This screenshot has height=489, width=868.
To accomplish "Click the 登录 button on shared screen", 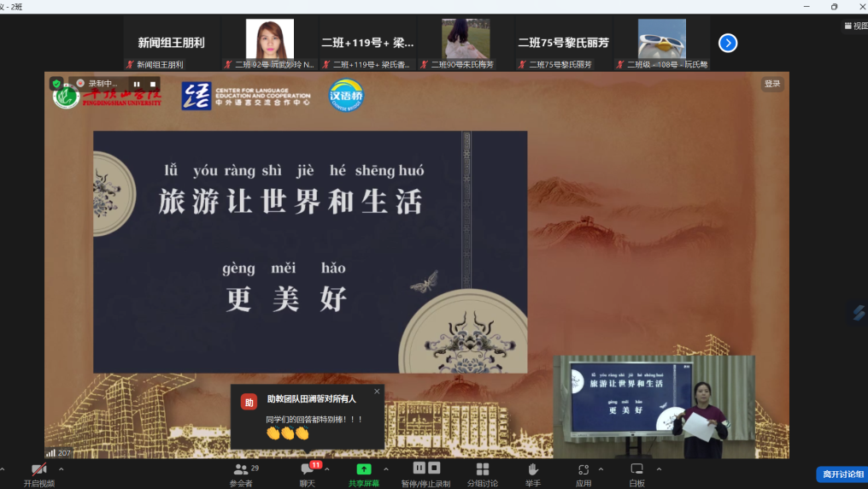I will tap(772, 84).
